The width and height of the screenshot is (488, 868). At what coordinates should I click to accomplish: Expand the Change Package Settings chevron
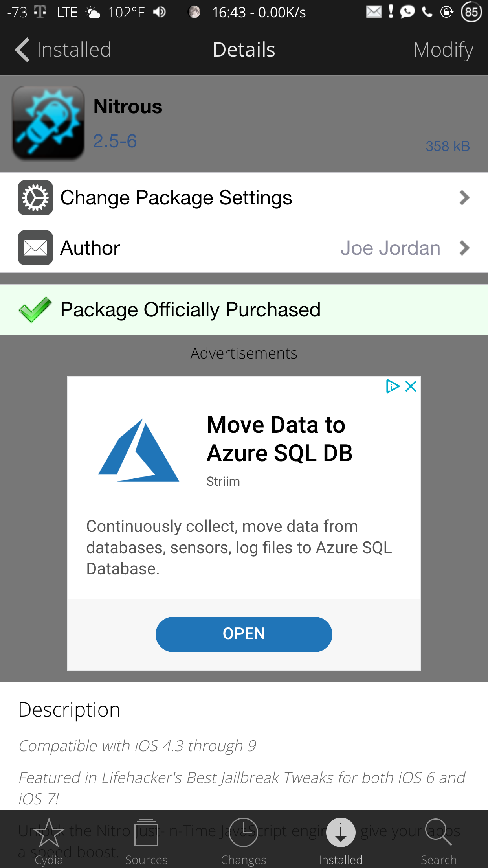[464, 198]
